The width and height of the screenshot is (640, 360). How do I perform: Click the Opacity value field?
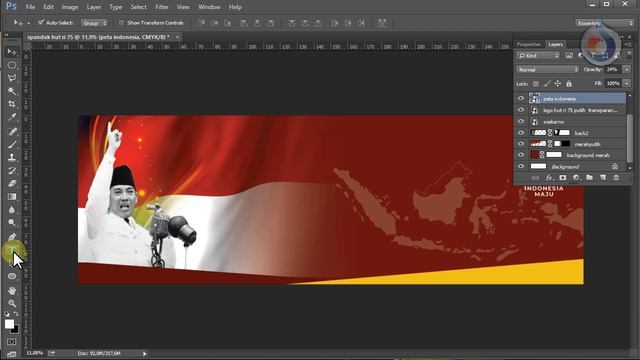point(613,69)
